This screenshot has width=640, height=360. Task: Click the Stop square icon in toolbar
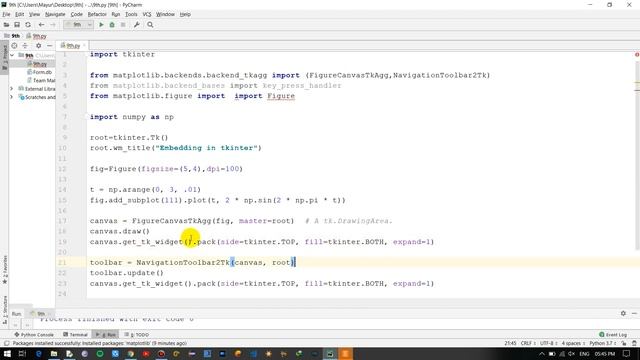pyautogui.click(x=123, y=25)
